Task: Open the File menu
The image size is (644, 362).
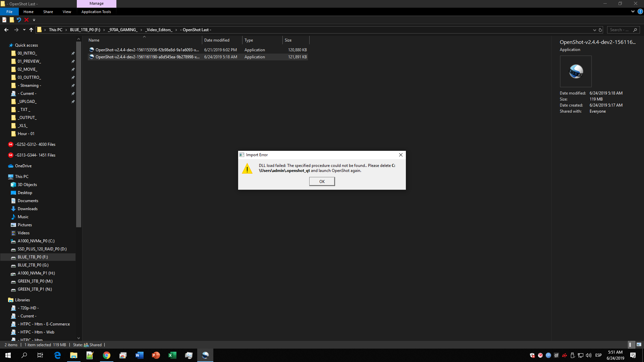Action: pyautogui.click(x=9, y=11)
